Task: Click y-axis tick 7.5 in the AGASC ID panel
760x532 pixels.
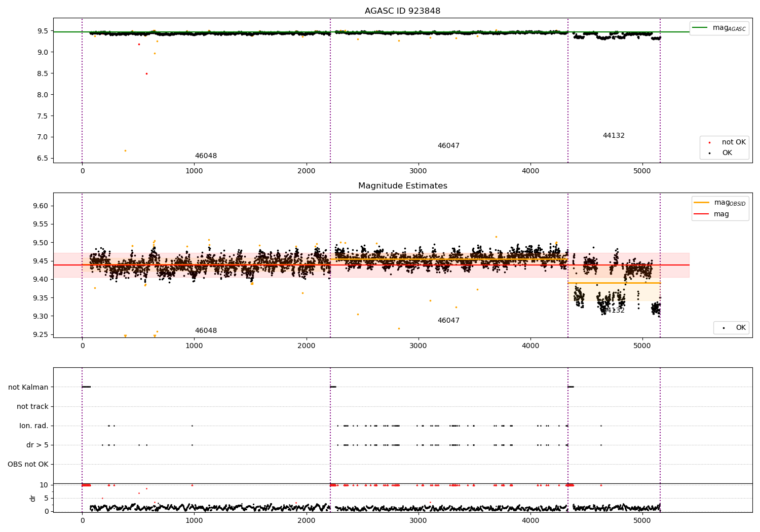Action: coord(43,116)
